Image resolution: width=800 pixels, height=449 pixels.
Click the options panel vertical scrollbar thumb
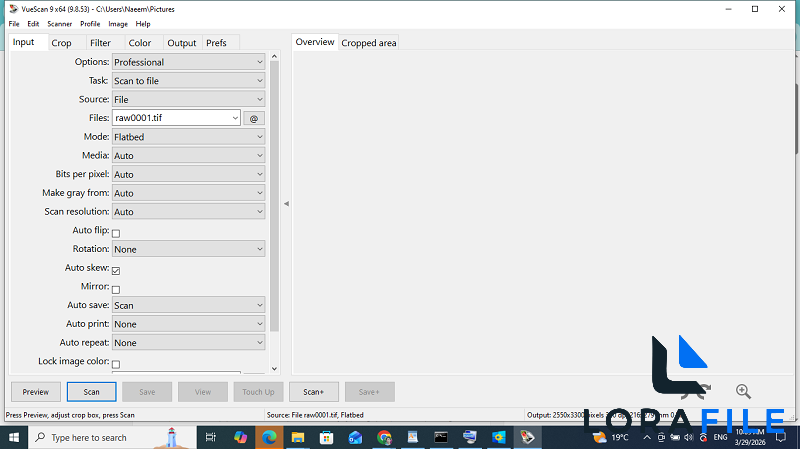coord(274,196)
